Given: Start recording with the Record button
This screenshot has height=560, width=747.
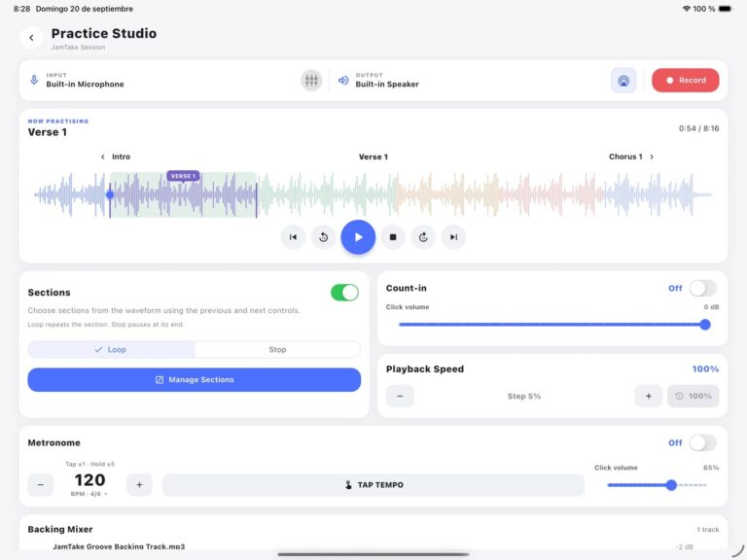Looking at the screenshot, I should click(x=685, y=80).
